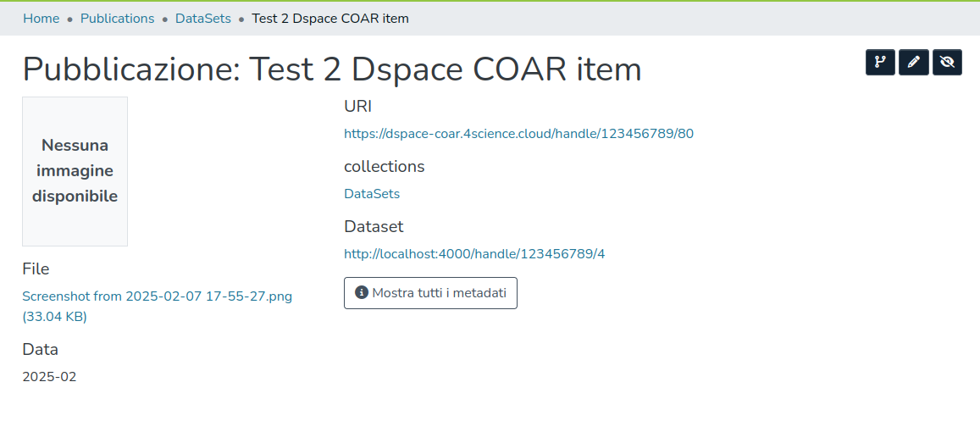This screenshot has width=980, height=443.
Task: Click the 'Data' section heading
Action: [40, 350]
